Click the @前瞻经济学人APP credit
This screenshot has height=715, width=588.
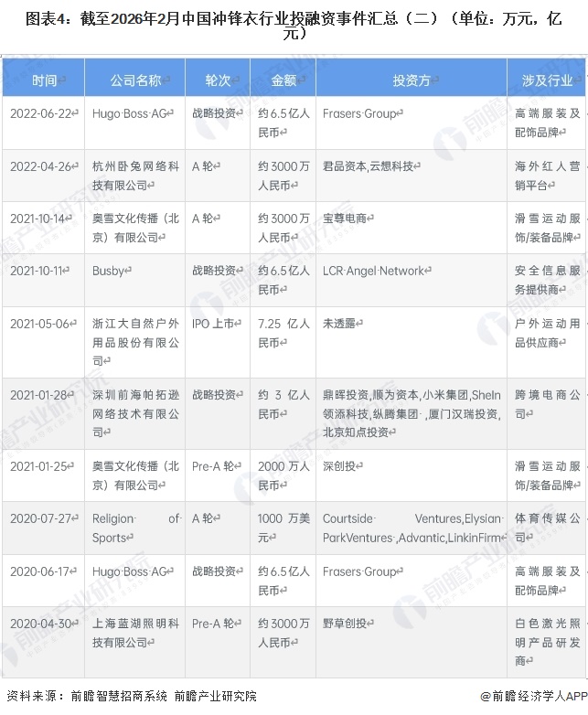click(534, 696)
